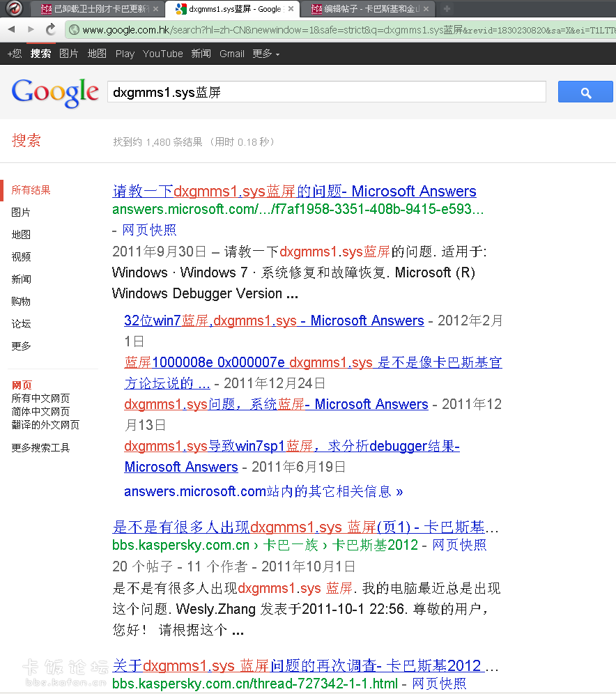Filter by 视频 in the left sidebar
Viewport: 616px width, 694px height.
[x=21, y=256]
